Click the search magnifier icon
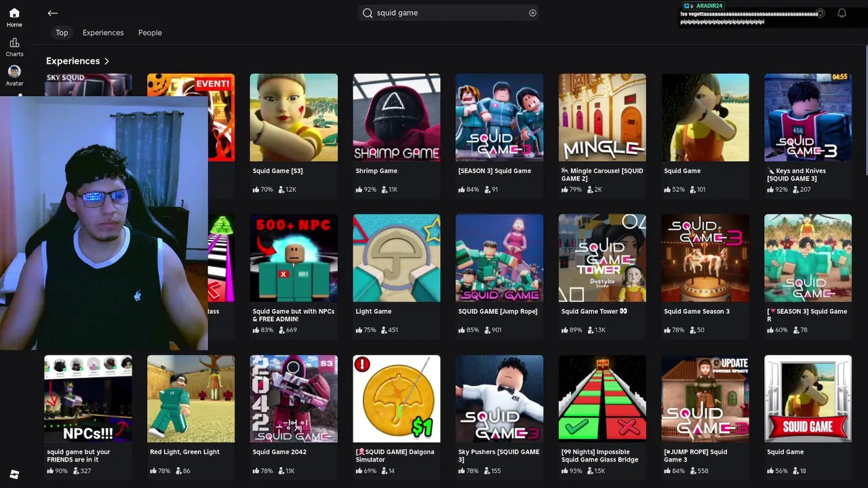The width and height of the screenshot is (868, 488). [x=368, y=13]
